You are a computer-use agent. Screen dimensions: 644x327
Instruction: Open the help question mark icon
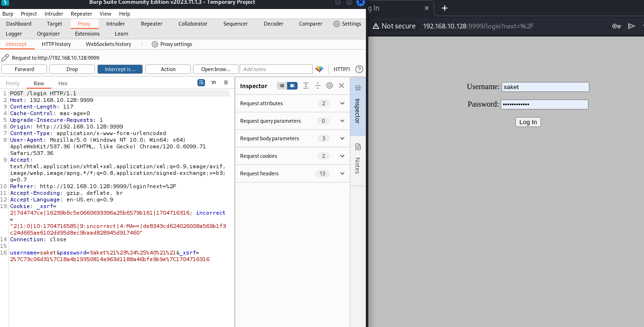(x=359, y=69)
